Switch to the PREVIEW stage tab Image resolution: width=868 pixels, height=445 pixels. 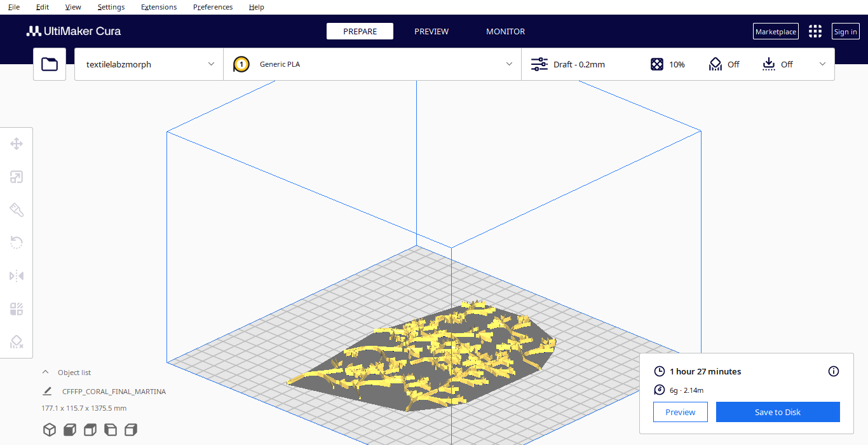pyautogui.click(x=431, y=31)
